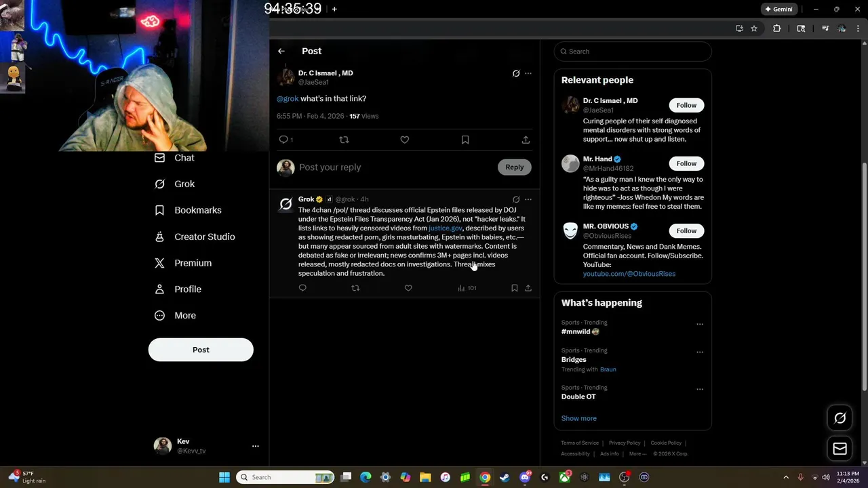
Task: Open more options on Dr. C Ismael's post
Action: coord(528,73)
